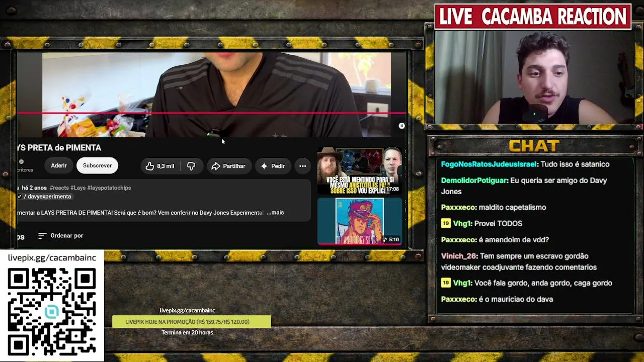Click chat username FogoNosRatosJudeusIsrael
Viewport: 644px width, 362px height.
click(489, 164)
